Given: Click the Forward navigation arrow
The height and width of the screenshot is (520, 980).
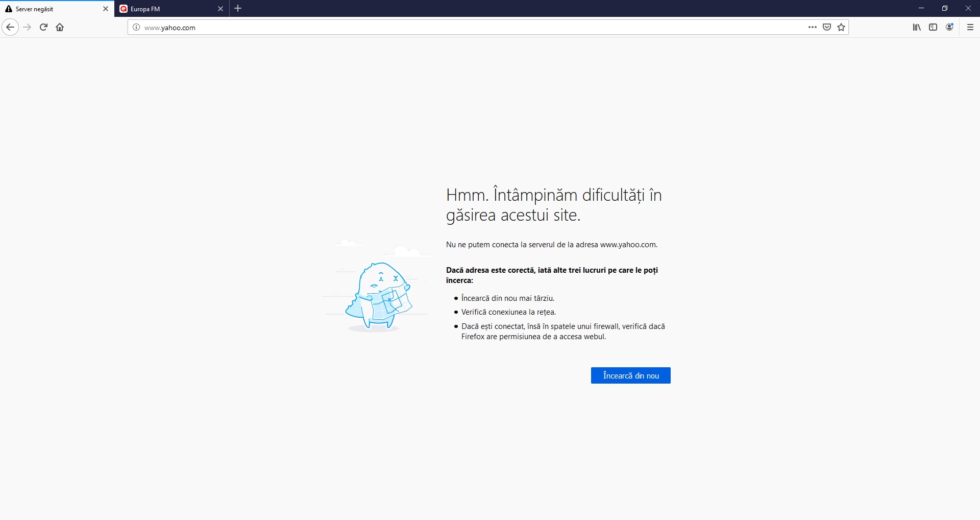Looking at the screenshot, I should [28, 27].
